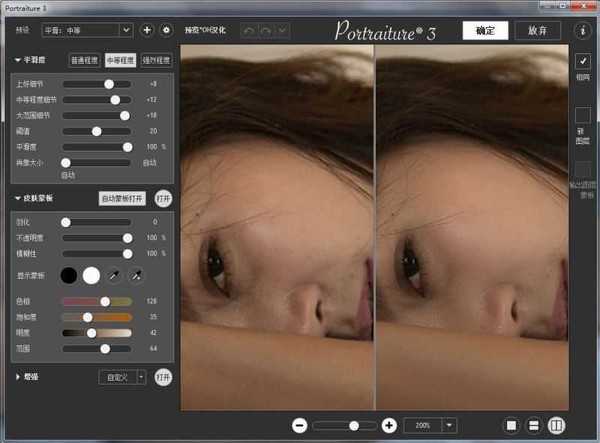The height and width of the screenshot is (443, 600).
Task: Click the info icon at top right
Action: click(x=582, y=30)
